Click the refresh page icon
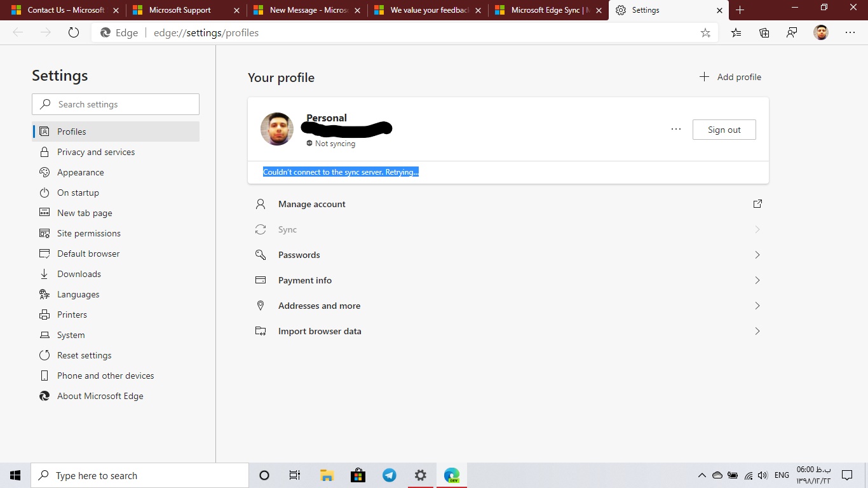 pyautogui.click(x=74, y=32)
